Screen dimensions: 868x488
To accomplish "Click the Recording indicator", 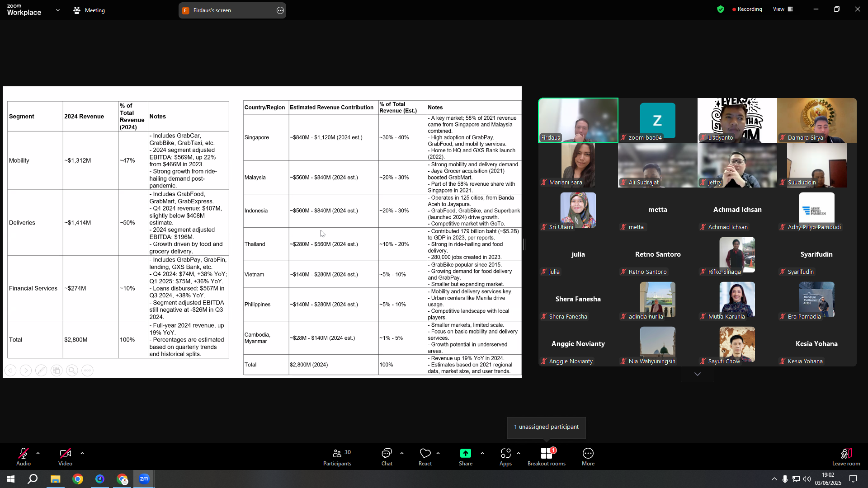I will coord(747,9).
